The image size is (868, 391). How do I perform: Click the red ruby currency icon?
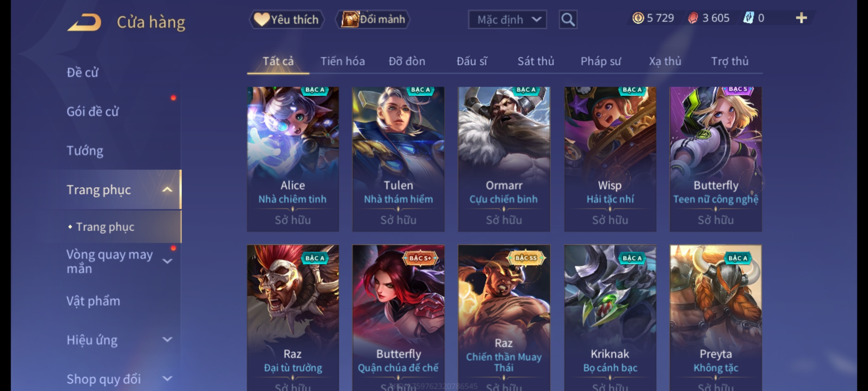pyautogui.click(x=693, y=18)
